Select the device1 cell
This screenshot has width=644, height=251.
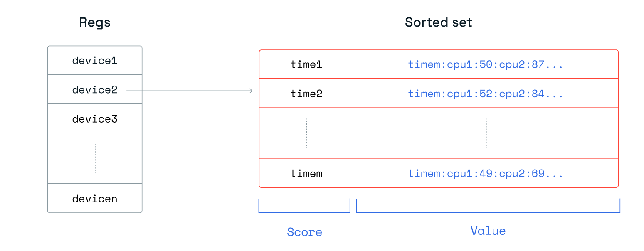[95, 61]
